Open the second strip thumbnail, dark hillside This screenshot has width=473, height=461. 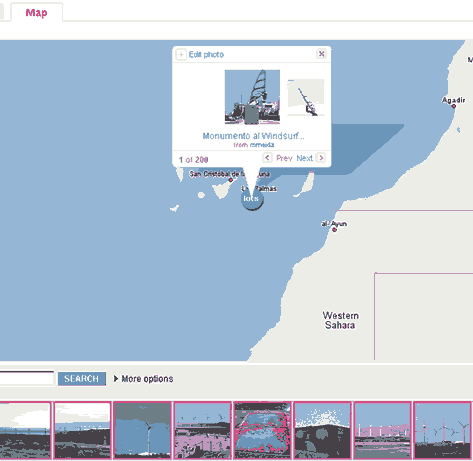[82, 431]
